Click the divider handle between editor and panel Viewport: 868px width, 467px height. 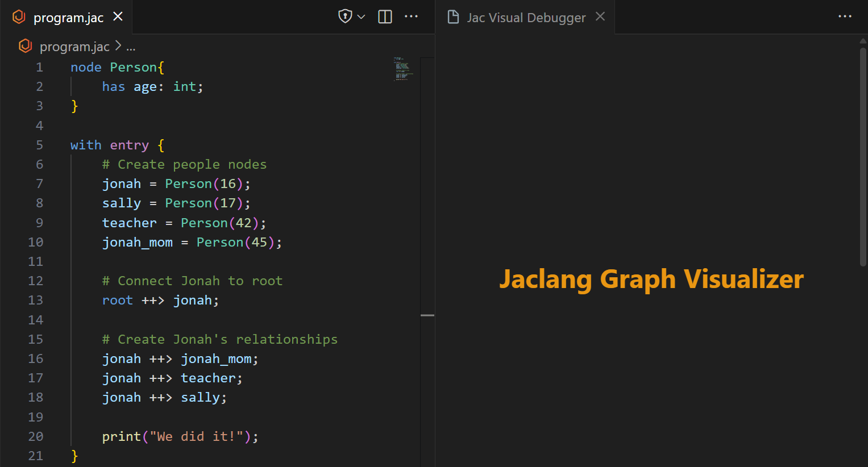[x=427, y=315]
